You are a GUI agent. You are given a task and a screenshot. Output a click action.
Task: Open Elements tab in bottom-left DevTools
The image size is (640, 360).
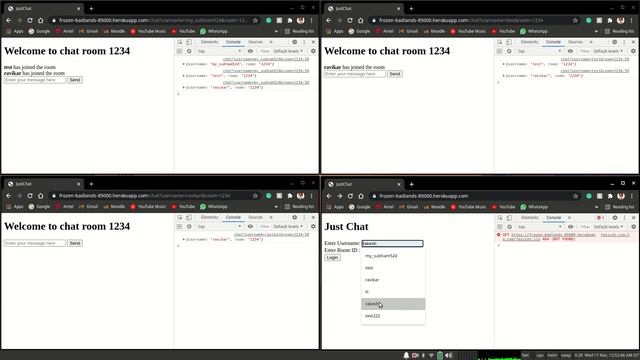point(209,218)
